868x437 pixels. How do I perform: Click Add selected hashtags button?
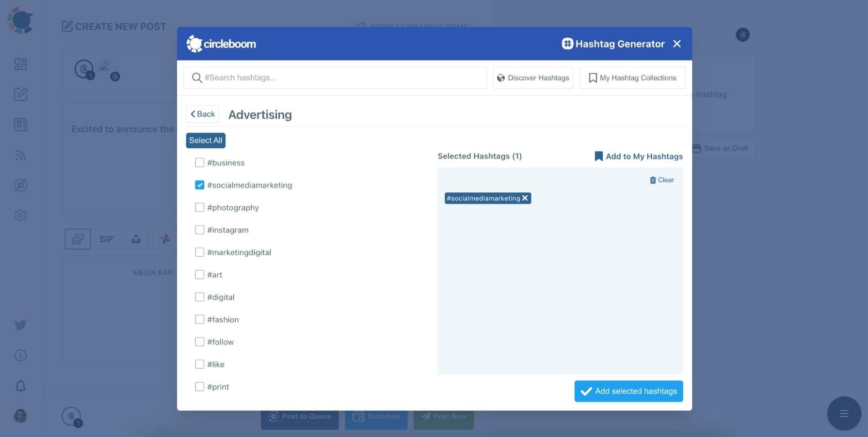click(628, 391)
